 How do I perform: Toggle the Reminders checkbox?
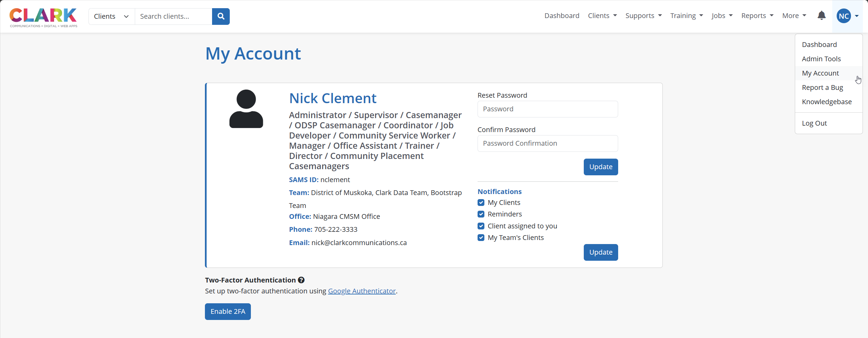tap(481, 214)
